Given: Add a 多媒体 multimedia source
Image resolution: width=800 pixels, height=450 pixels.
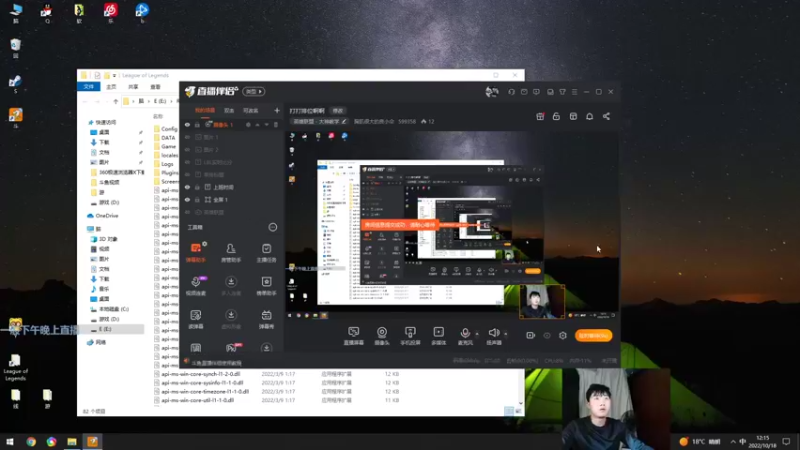Looking at the screenshot, I should pyautogui.click(x=438, y=336).
